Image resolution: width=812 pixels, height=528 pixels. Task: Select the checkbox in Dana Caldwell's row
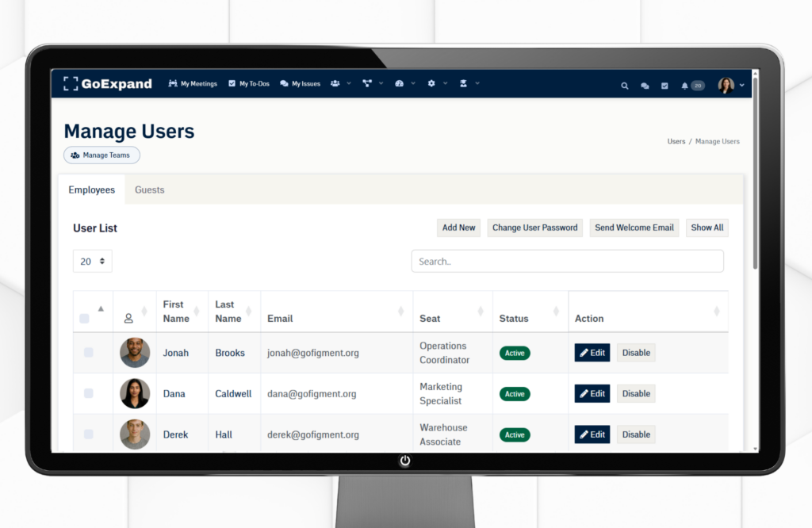pos(88,393)
